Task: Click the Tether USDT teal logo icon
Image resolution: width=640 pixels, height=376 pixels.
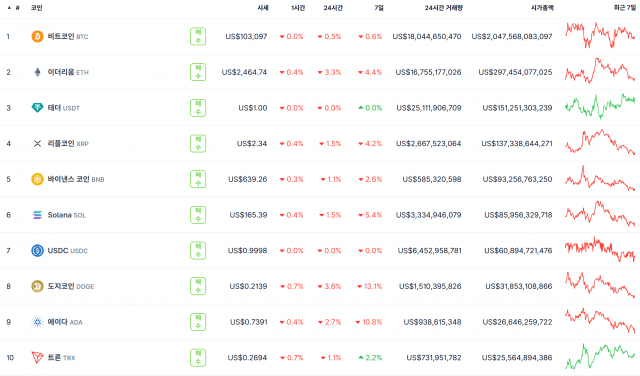Action: click(x=37, y=108)
